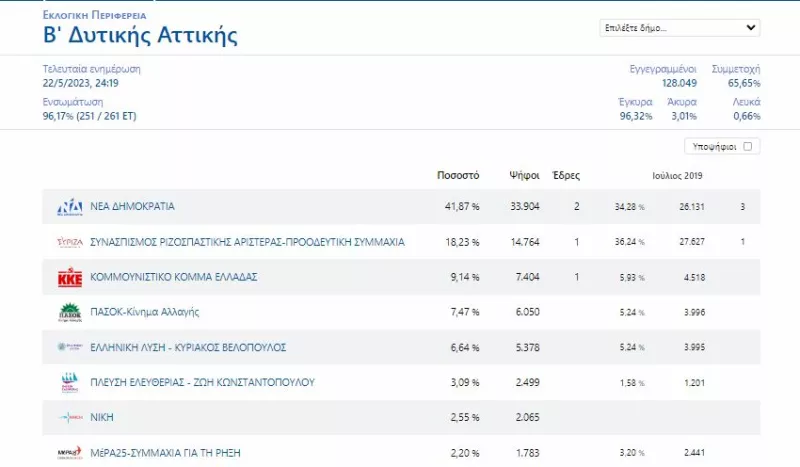Click the 2019 votes value 26.131

pos(692,207)
